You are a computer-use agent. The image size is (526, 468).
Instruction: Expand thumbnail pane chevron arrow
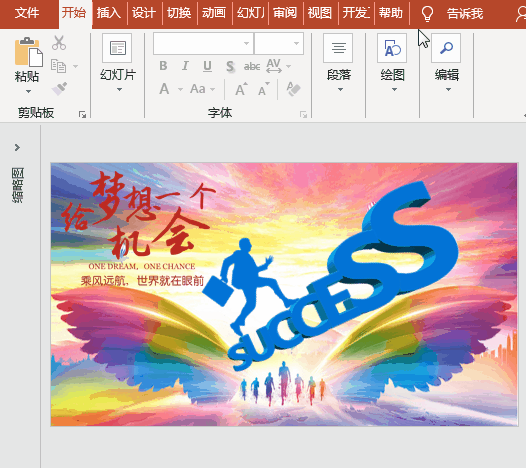point(17,147)
